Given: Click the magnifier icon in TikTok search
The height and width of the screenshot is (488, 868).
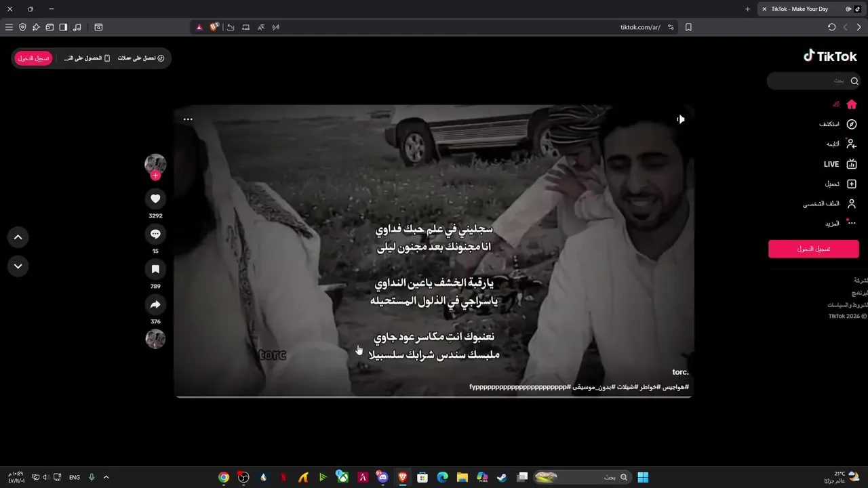Looking at the screenshot, I should [x=854, y=81].
